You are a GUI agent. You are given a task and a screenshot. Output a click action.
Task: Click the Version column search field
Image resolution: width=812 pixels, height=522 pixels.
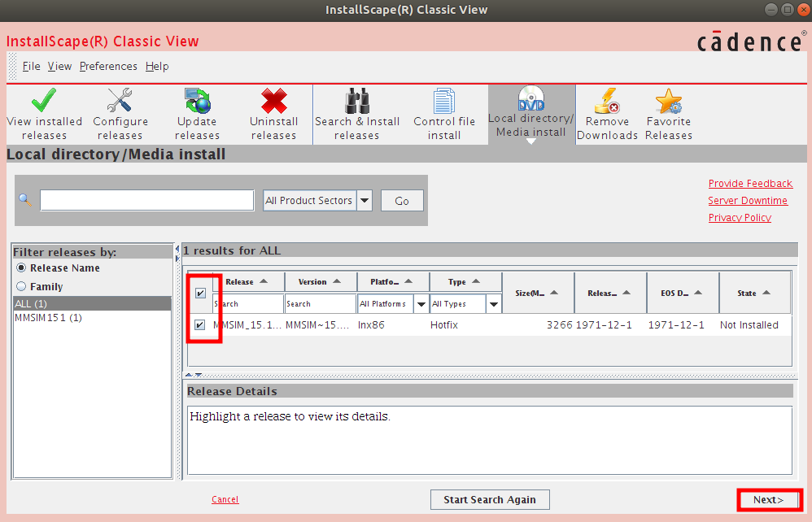pos(321,304)
